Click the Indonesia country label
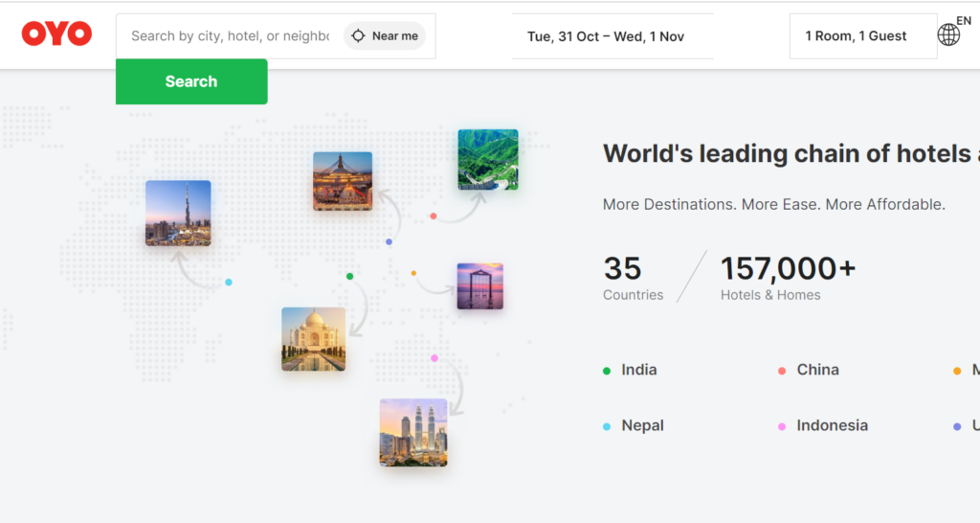The height and width of the screenshot is (523, 980). pyautogui.click(x=832, y=425)
